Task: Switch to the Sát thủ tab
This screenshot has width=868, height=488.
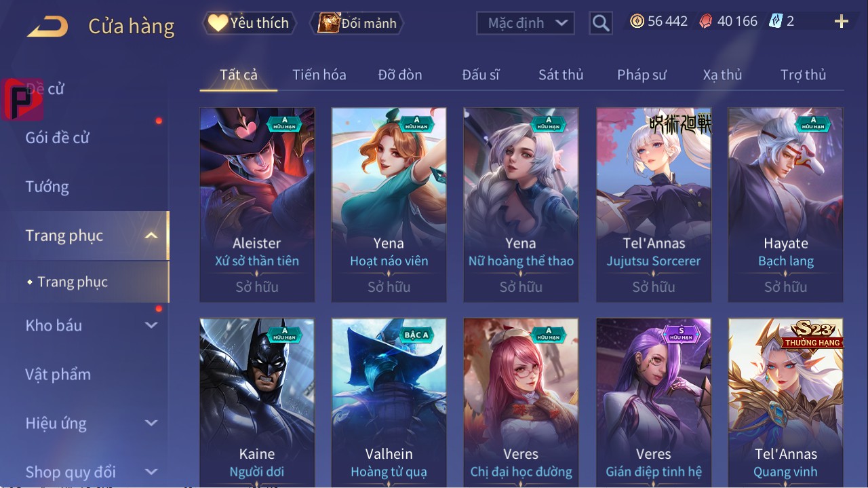Action: coord(561,75)
